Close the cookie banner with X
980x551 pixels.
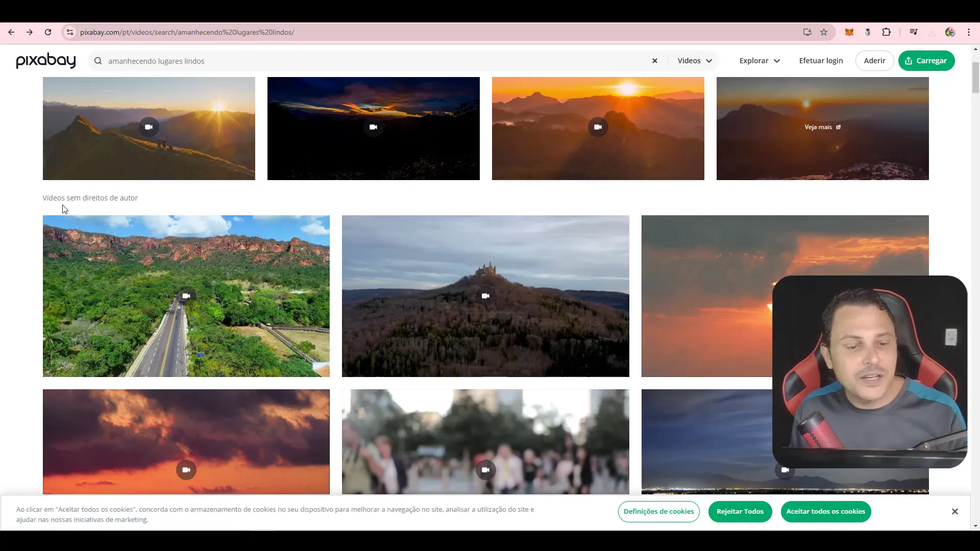(954, 512)
